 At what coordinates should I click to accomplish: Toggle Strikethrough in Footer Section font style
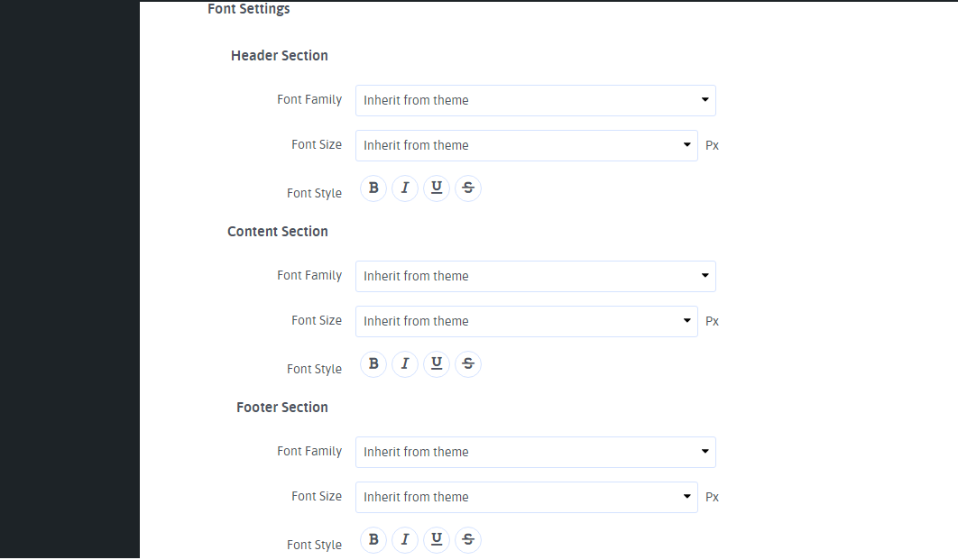tap(468, 540)
